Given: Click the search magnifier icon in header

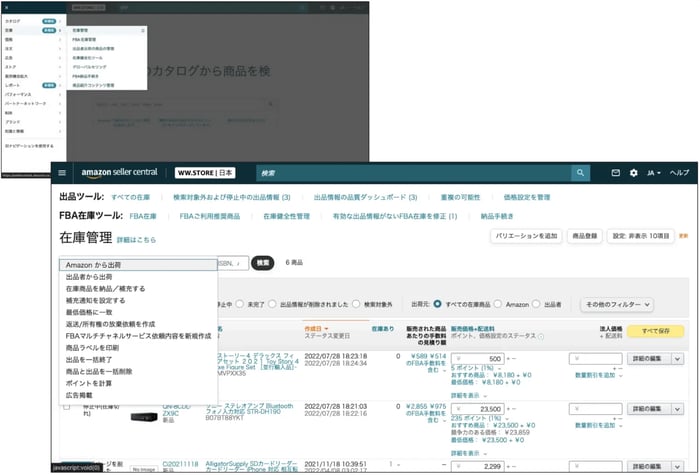Looking at the screenshot, I should 580,173.
